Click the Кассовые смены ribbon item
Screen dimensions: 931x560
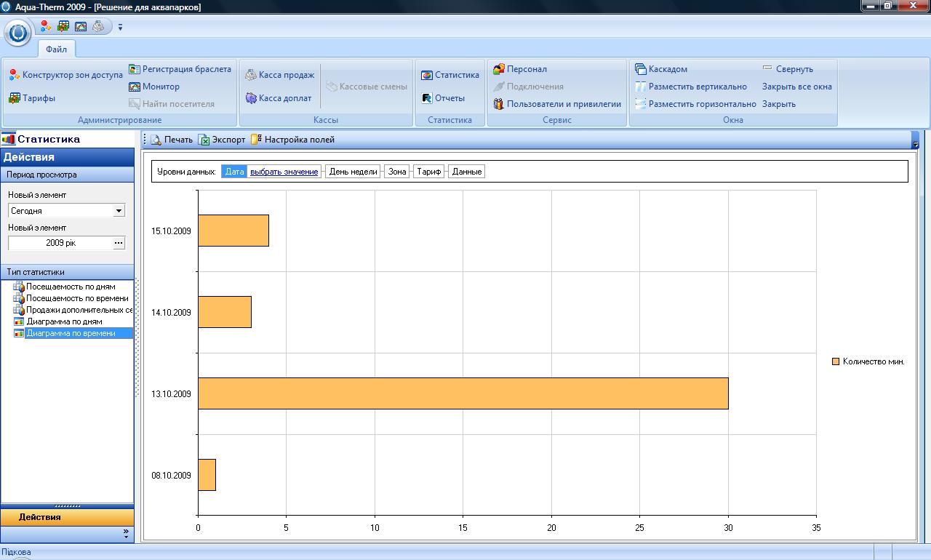(367, 87)
